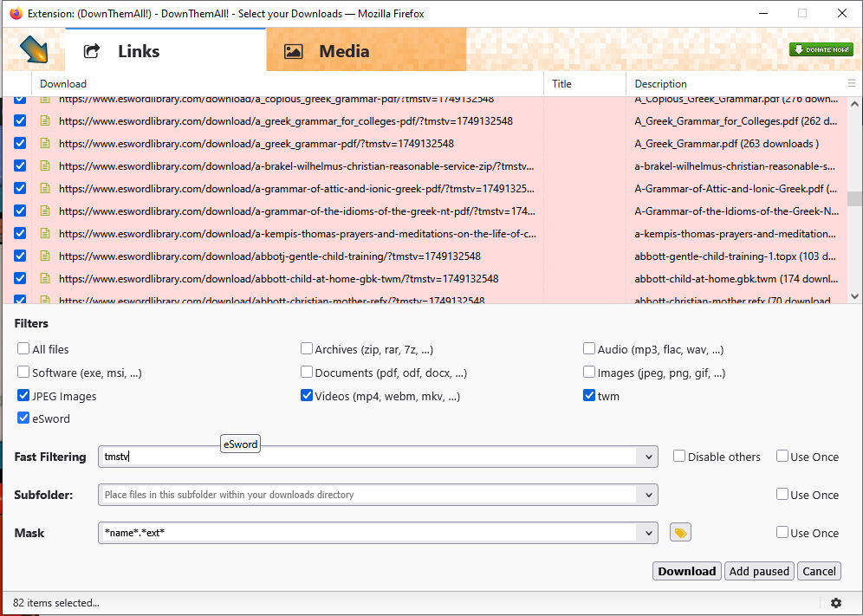Click file icon of abbott-child-at-home row
Image resolution: width=863 pixels, height=616 pixels.
(x=45, y=279)
